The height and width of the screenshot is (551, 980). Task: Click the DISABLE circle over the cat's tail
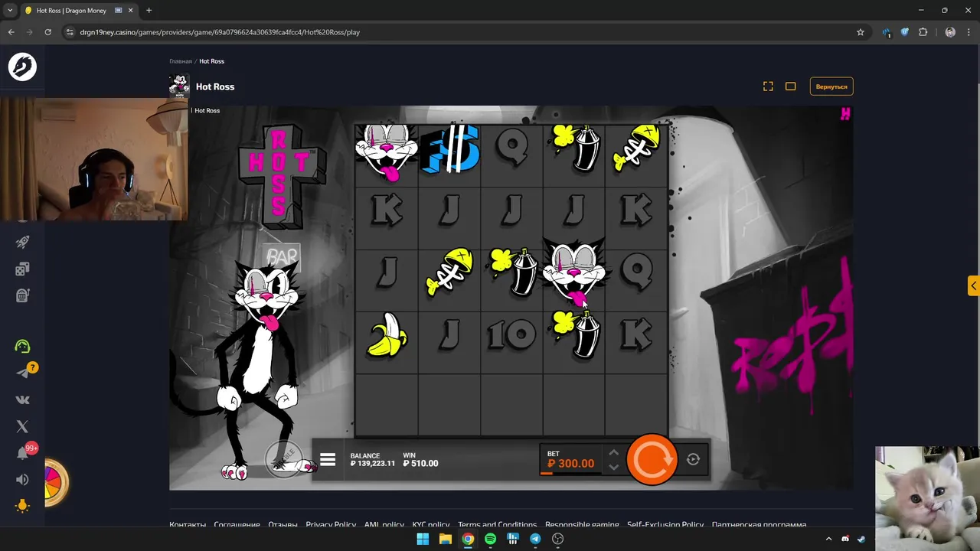(283, 458)
